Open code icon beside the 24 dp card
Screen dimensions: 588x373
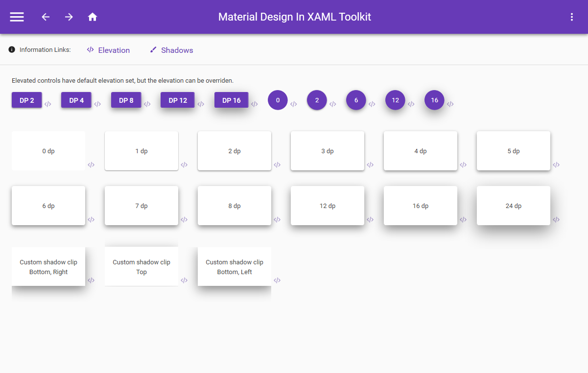pyautogui.click(x=556, y=220)
